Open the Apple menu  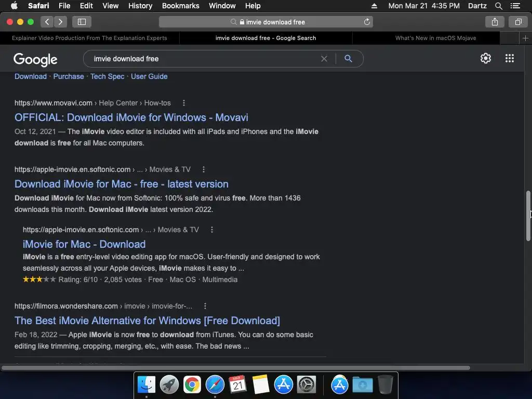pyautogui.click(x=14, y=6)
